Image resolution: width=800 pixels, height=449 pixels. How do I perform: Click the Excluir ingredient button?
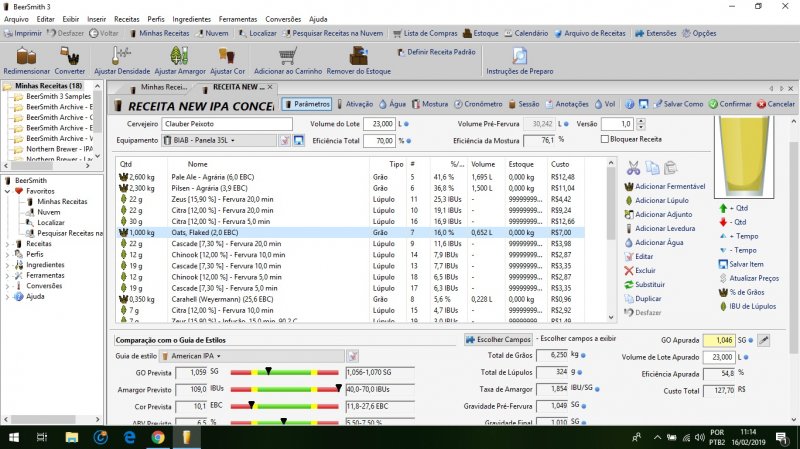click(640, 270)
